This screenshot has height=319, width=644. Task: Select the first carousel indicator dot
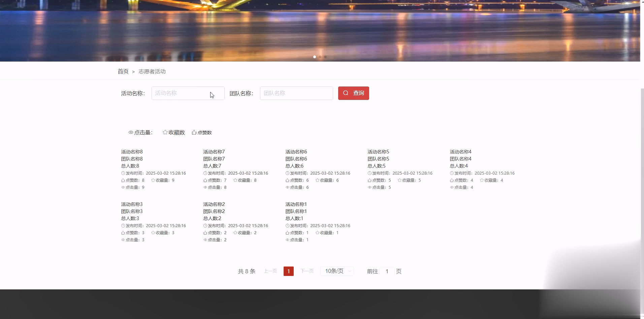pos(315,57)
